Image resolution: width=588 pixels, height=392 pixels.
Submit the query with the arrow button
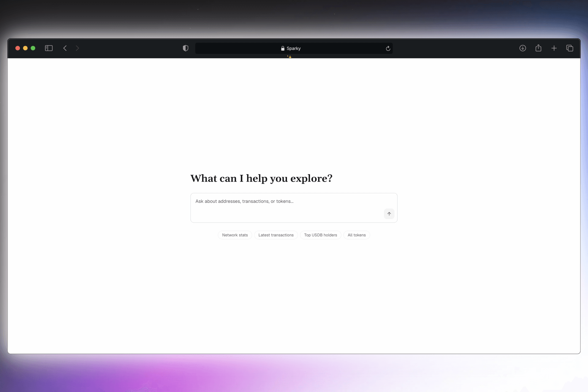pyautogui.click(x=389, y=214)
